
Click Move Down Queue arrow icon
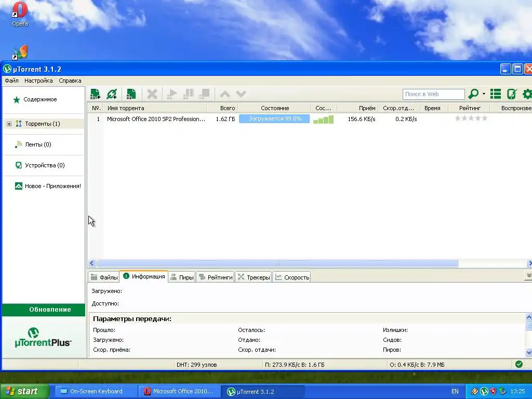[241, 94]
